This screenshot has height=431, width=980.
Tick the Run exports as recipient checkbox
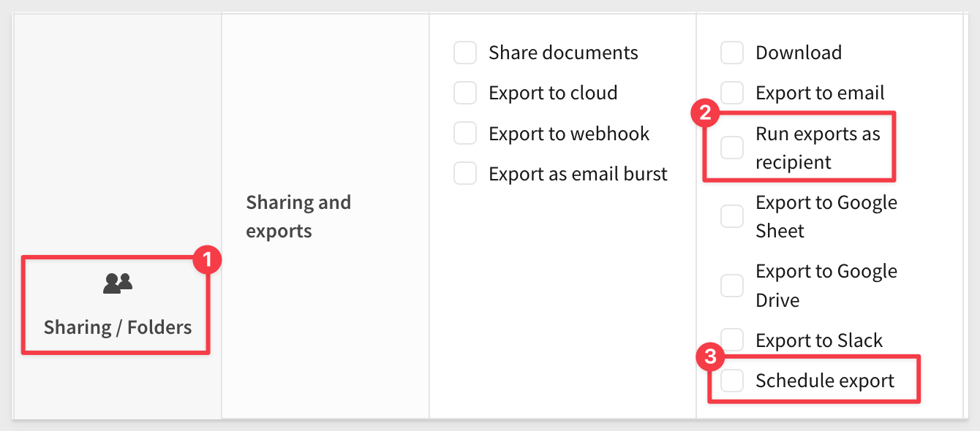pos(732,148)
